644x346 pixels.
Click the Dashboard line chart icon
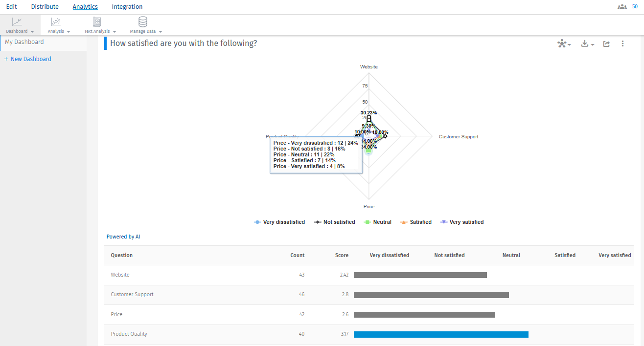[17, 22]
